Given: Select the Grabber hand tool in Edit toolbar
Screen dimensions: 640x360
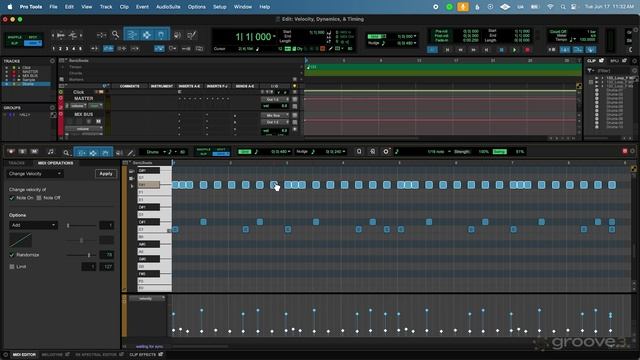Looking at the screenshot, I should (161, 36).
